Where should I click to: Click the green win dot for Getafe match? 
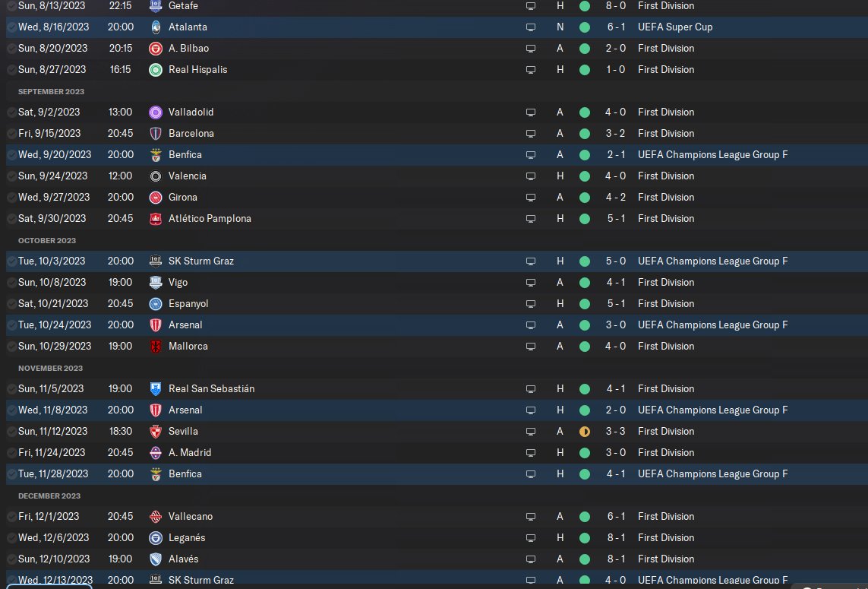[584, 5]
